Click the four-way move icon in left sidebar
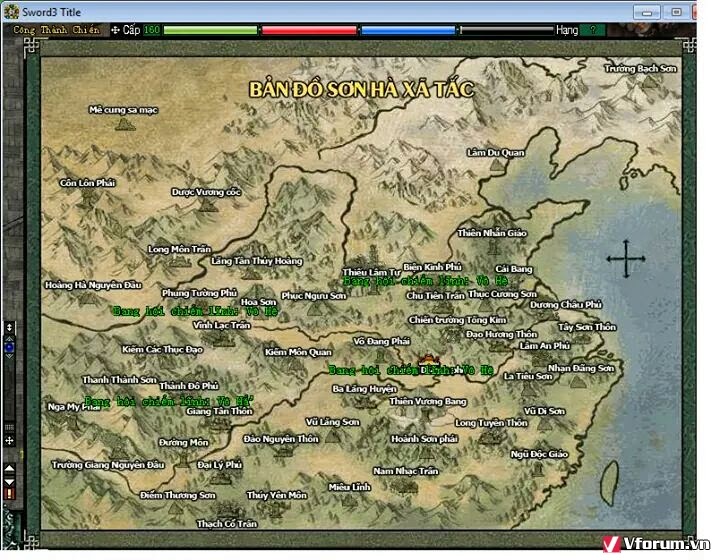The image size is (720, 560). click(x=9, y=441)
